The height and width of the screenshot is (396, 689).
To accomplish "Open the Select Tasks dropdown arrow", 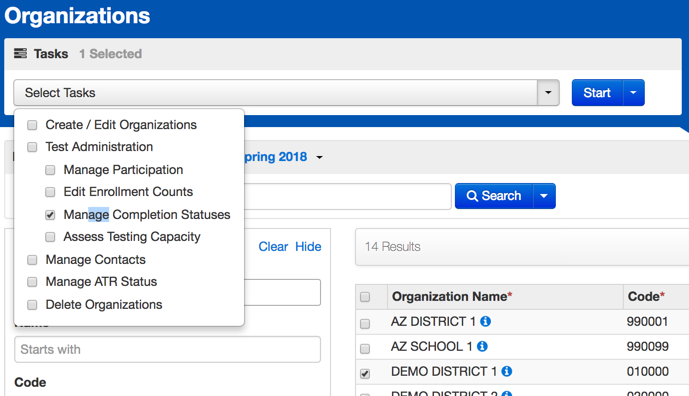I will (x=548, y=93).
